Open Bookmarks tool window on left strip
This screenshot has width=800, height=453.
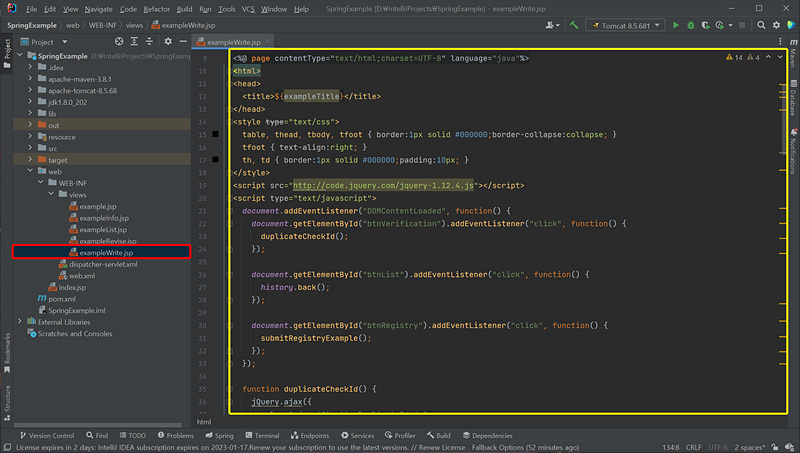tap(7, 353)
